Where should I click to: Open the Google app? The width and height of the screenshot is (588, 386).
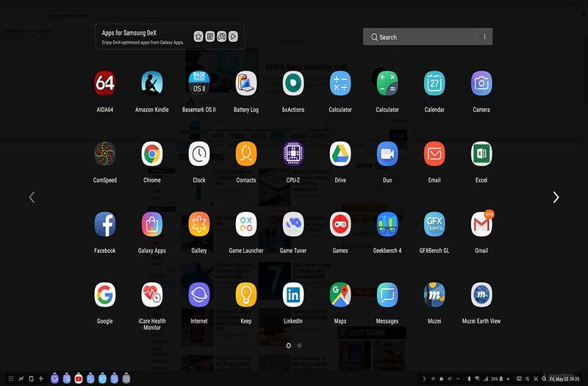104,295
